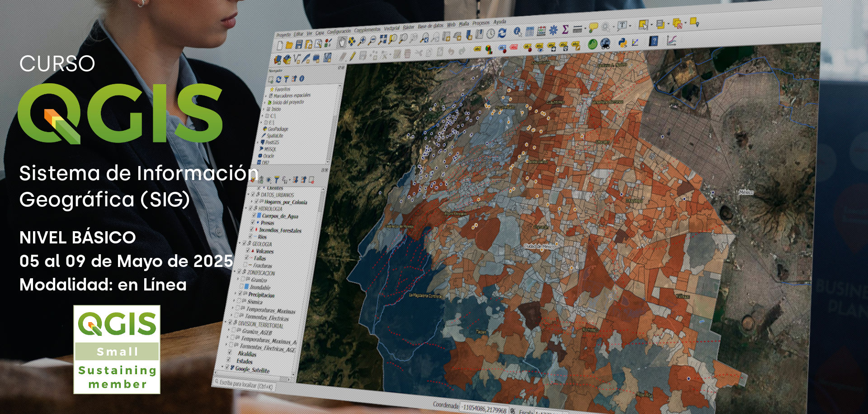The image size is (868, 414).
Task: Click the Temporal Controller clock icon
Action: 491,33
